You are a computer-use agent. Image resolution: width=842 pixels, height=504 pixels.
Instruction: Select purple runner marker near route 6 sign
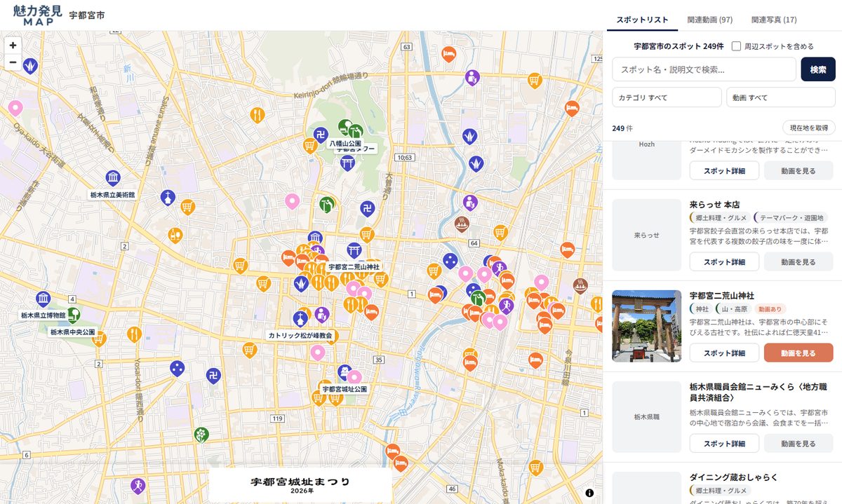(x=138, y=485)
